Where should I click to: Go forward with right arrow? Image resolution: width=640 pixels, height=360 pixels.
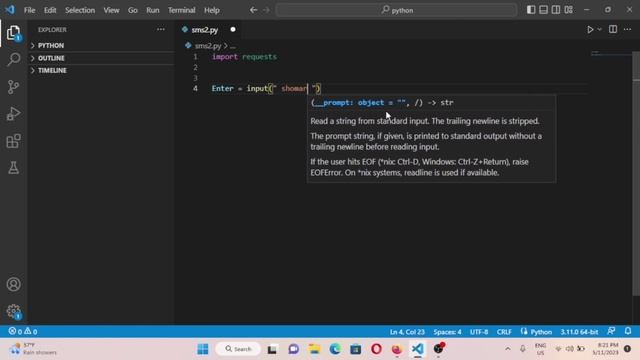click(x=266, y=10)
